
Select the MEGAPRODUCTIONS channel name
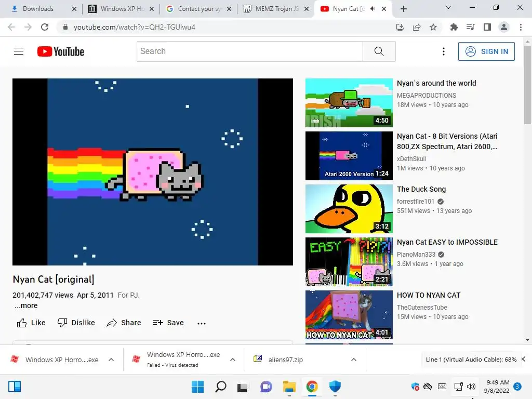(427, 96)
